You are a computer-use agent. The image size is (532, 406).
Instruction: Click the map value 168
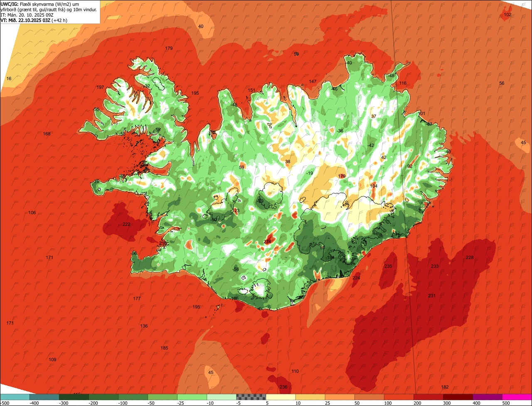point(47,134)
